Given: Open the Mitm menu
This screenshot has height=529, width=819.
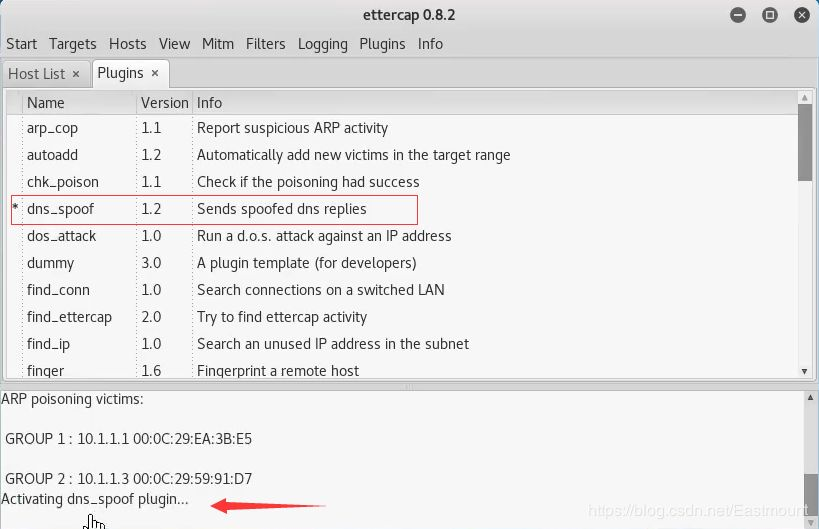Looking at the screenshot, I should (x=218, y=44).
